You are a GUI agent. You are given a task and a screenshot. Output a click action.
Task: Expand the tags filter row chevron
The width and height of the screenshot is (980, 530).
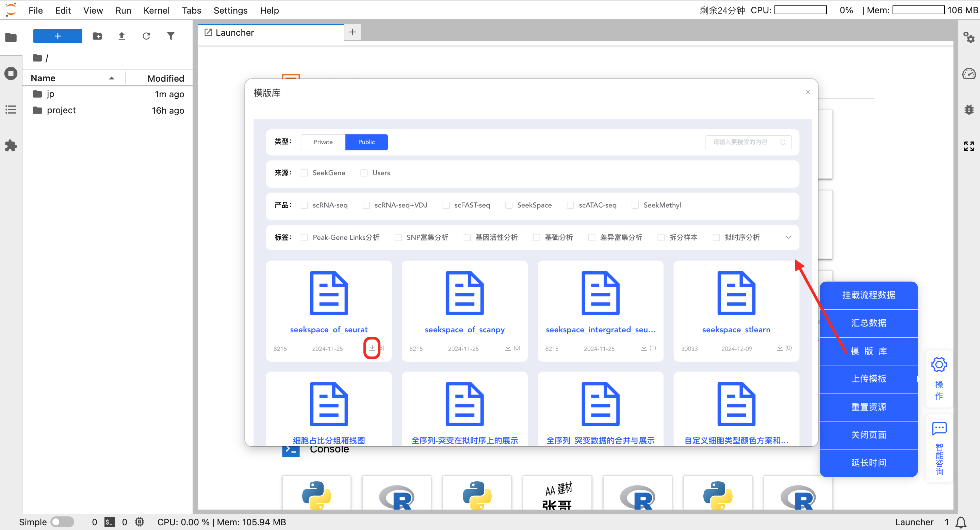(x=788, y=237)
